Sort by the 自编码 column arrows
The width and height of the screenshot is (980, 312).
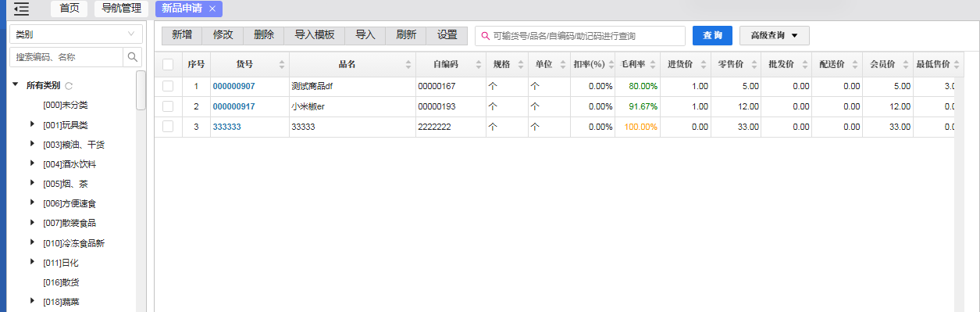click(479, 65)
